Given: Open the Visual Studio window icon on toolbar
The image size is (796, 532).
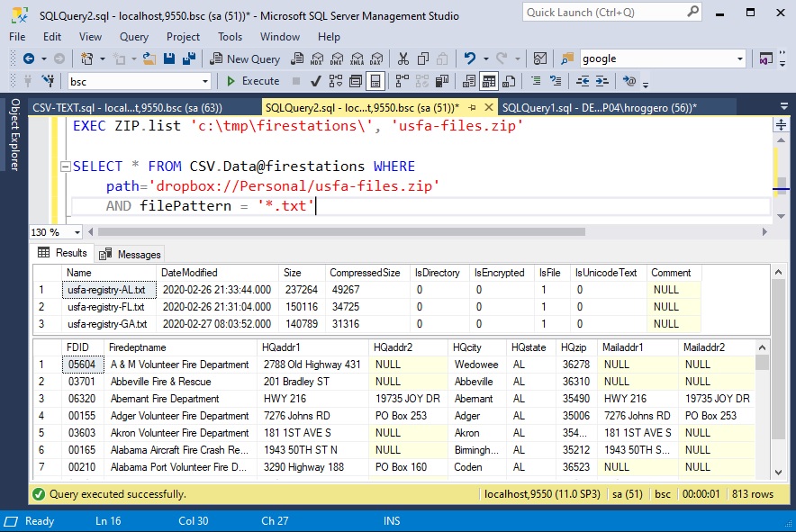Looking at the screenshot, I should [765, 59].
